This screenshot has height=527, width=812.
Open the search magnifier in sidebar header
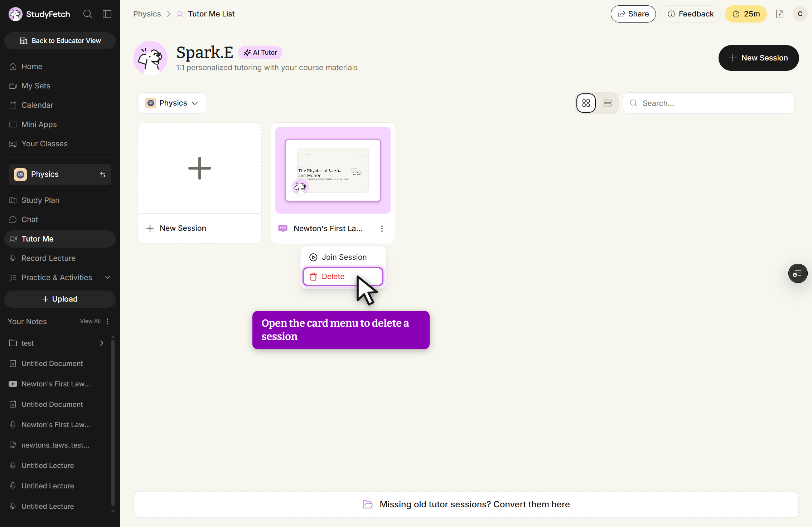(x=88, y=14)
